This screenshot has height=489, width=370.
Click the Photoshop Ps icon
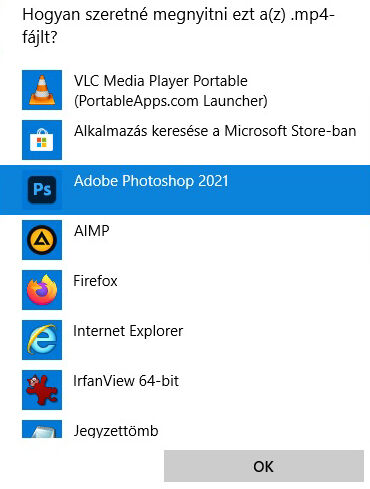(42, 190)
